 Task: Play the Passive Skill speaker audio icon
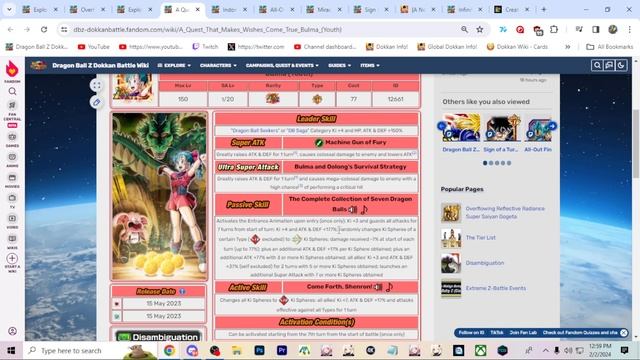pos(353,209)
